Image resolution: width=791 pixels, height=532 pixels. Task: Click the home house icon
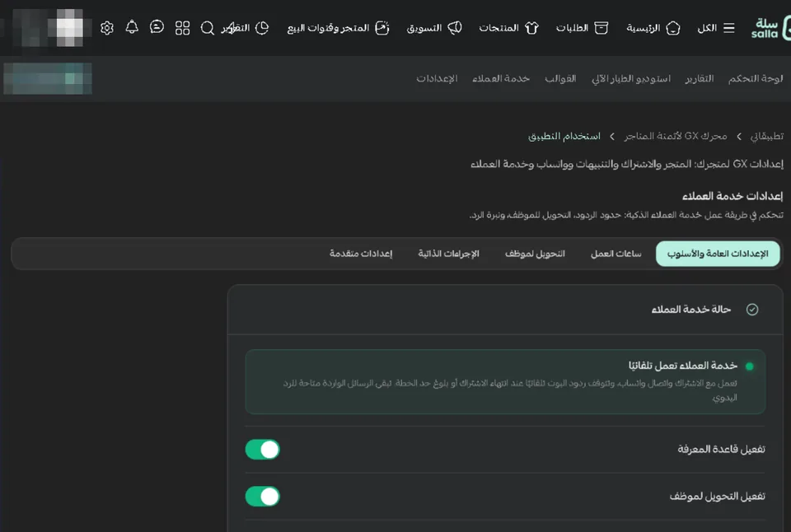click(x=673, y=28)
